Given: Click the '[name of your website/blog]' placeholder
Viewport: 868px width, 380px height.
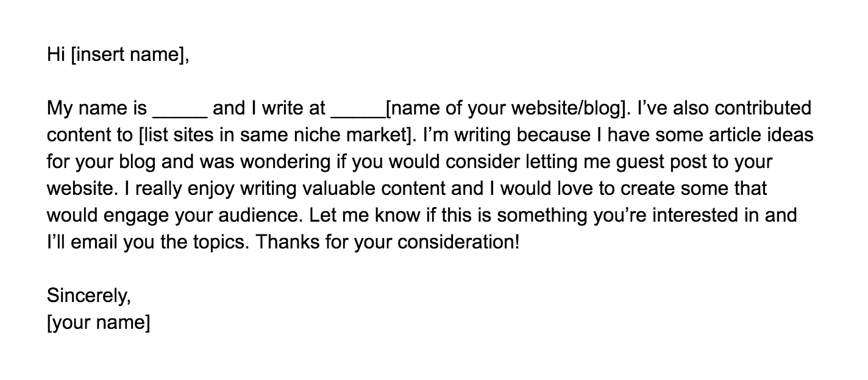Looking at the screenshot, I should (x=508, y=109).
